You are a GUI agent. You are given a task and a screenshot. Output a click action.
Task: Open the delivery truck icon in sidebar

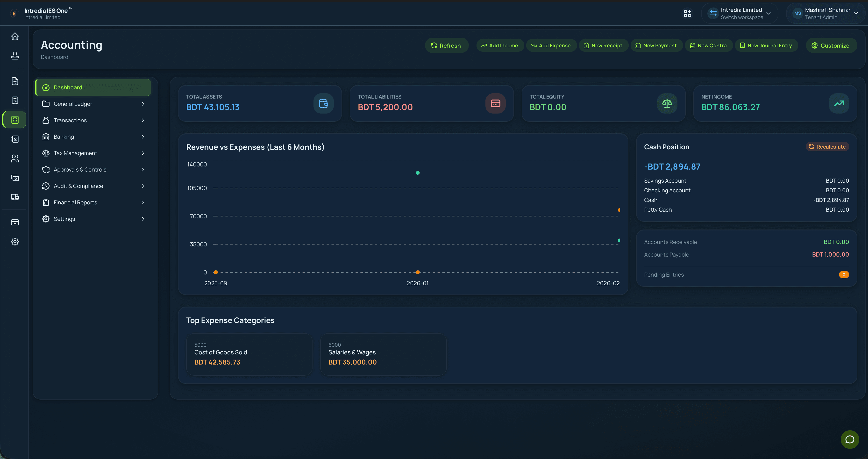point(15,197)
